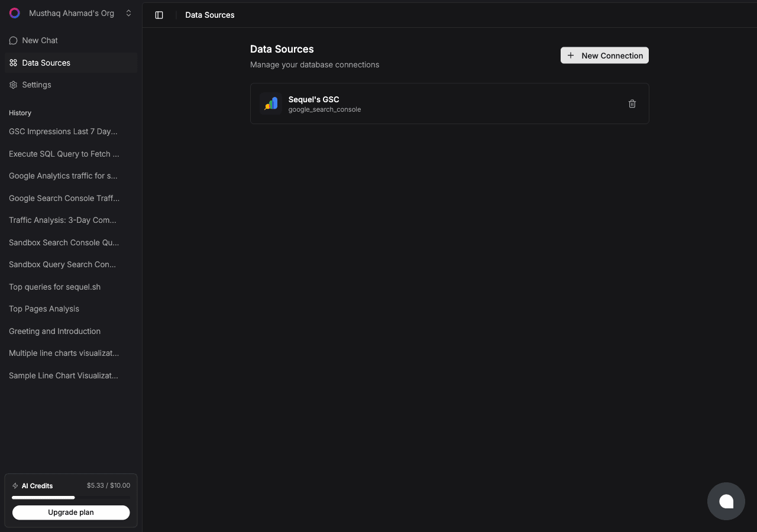This screenshot has height=532, width=757.
Task: Click the New Chat bubble icon
Action: [x=13, y=40]
